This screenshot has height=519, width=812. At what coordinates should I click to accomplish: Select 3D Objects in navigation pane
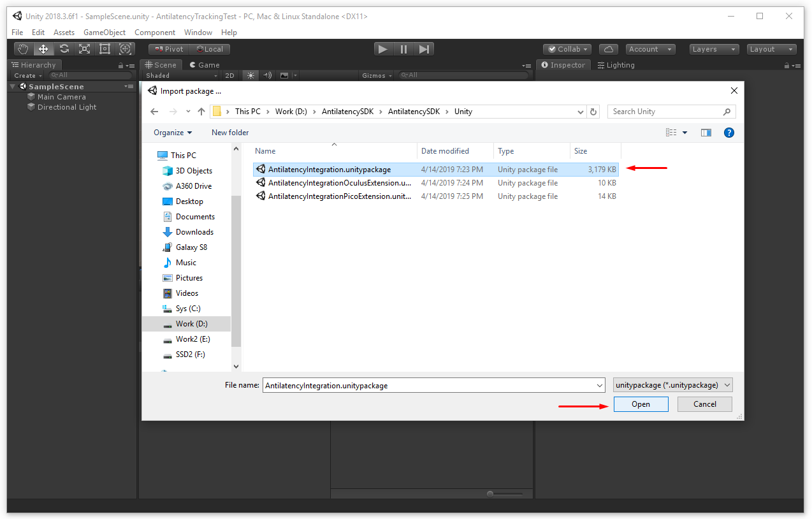(187, 171)
